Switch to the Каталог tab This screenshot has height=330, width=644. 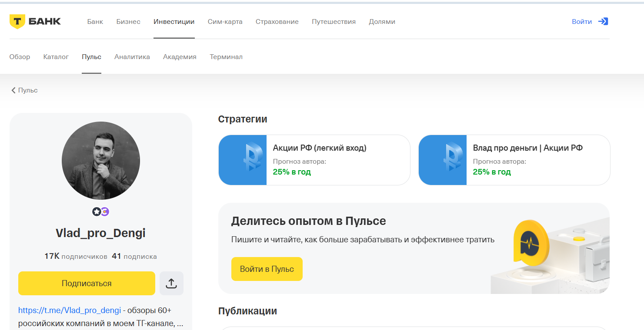pos(56,57)
